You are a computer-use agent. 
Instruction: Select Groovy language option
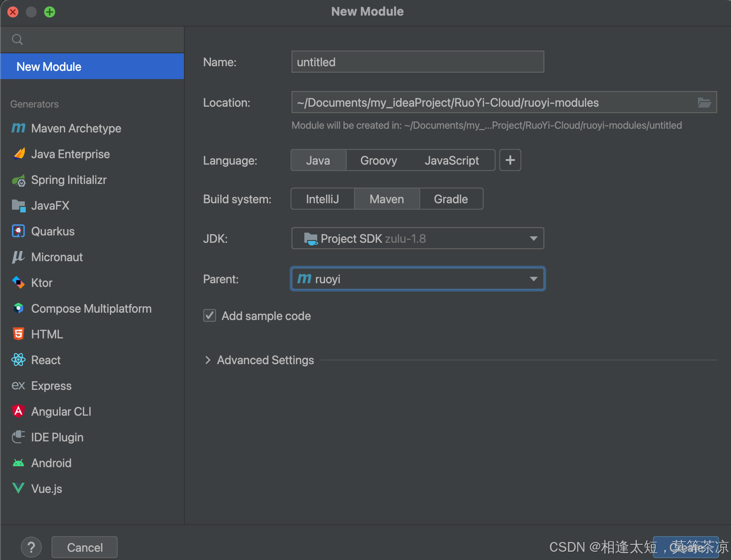click(379, 160)
